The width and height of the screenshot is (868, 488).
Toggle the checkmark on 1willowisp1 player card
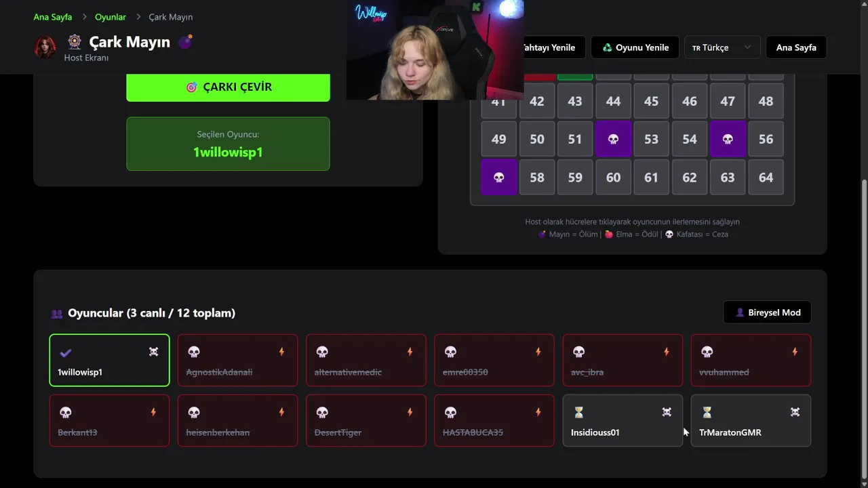coord(66,352)
